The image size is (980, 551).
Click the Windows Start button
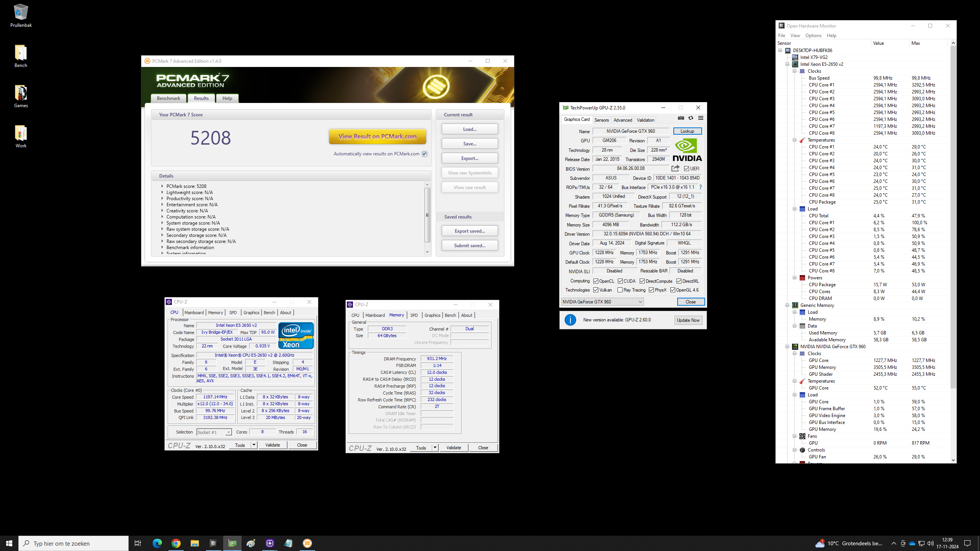pyautogui.click(x=9, y=543)
